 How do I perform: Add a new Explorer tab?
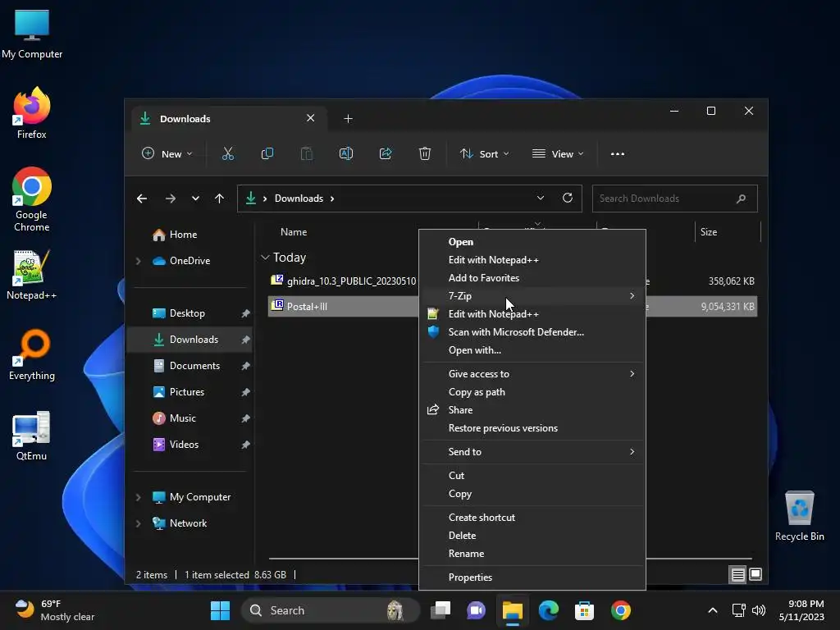pyautogui.click(x=348, y=118)
